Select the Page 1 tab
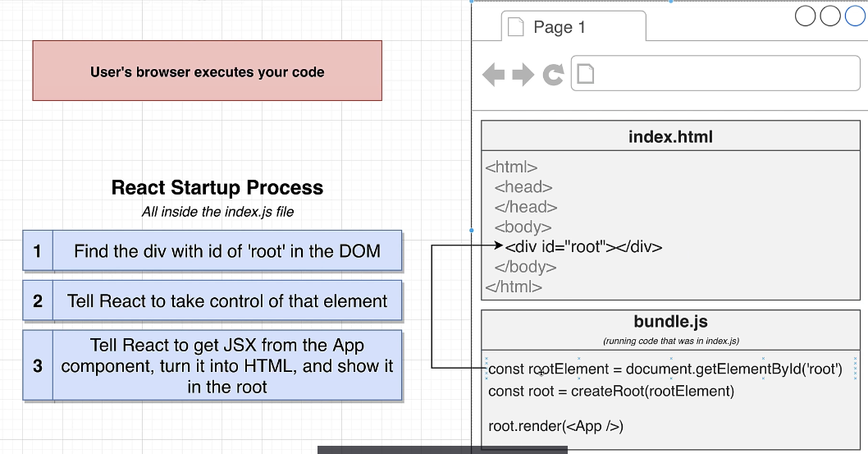Image resolution: width=868 pixels, height=454 pixels. [573, 26]
